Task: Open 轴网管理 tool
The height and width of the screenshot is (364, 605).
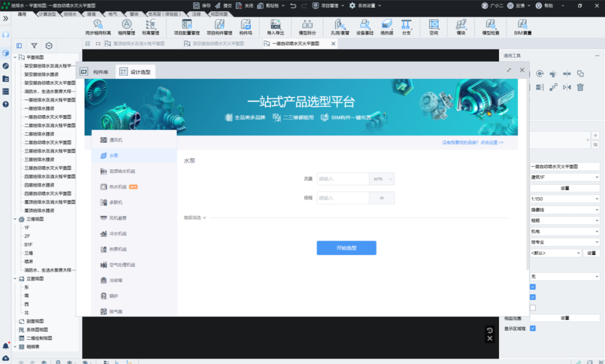Action: pyautogui.click(x=127, y=27)
